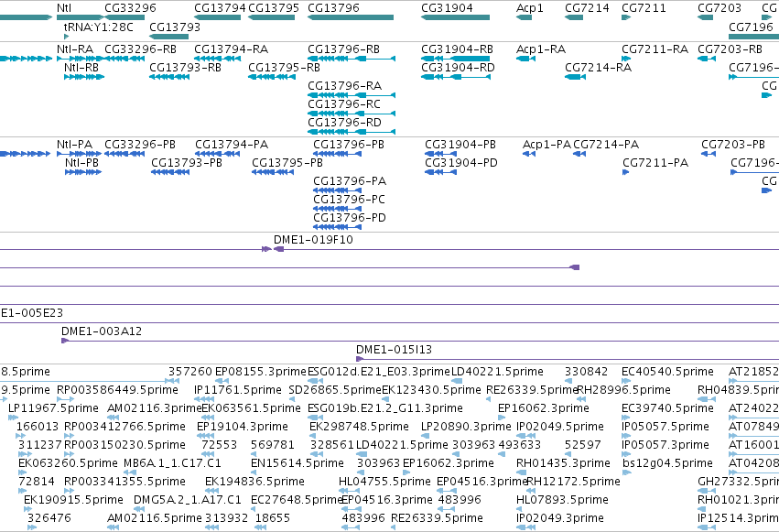Image resolution: width=779 pixels, height=532 pixels.
Task: Select transcript Ntl-RB
Action: pos(84,77)
